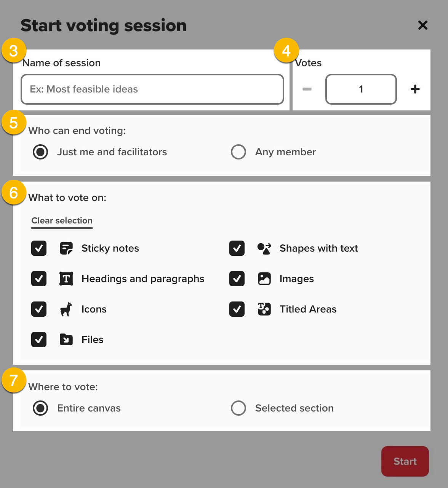The height and width of the screenshot is (488, 448).
Task: Uncheck the Files checkbox
Action: click(x=38, y=340)
